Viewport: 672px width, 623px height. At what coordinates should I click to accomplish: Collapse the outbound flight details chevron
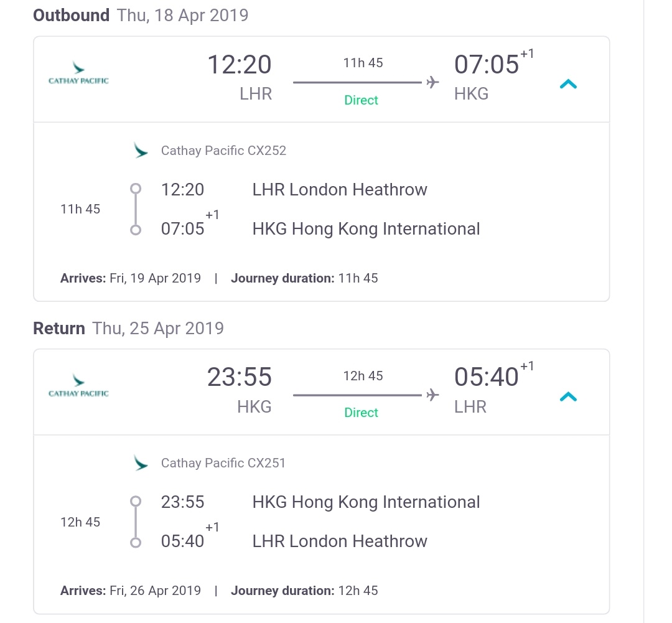[568, 84]
